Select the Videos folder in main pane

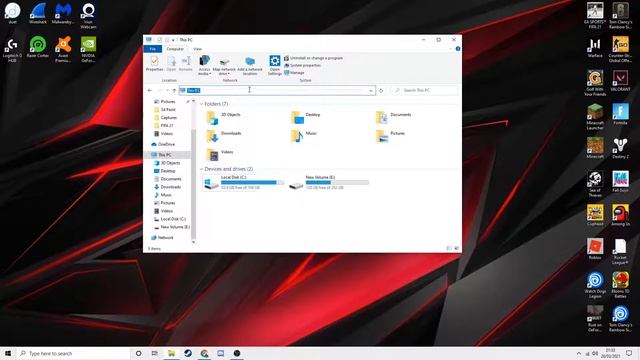[220, 155]
